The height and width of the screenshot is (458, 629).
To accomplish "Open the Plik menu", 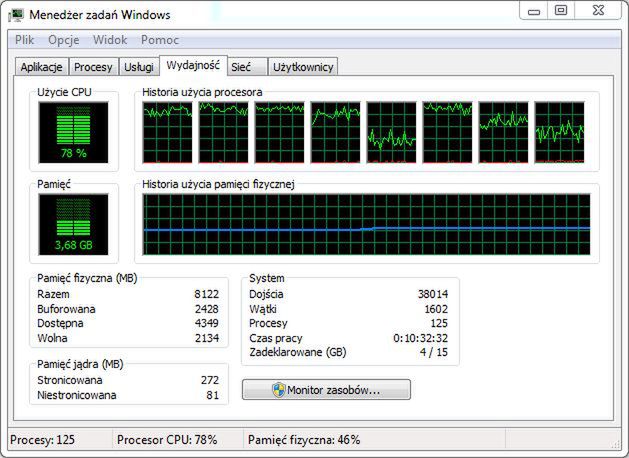I will tap(24, 40).
